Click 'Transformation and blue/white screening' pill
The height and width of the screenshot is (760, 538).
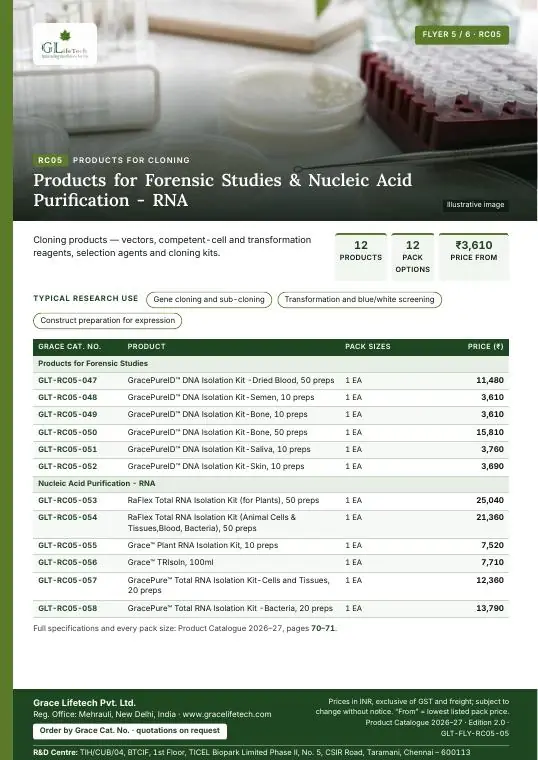(x=359, y=300)
